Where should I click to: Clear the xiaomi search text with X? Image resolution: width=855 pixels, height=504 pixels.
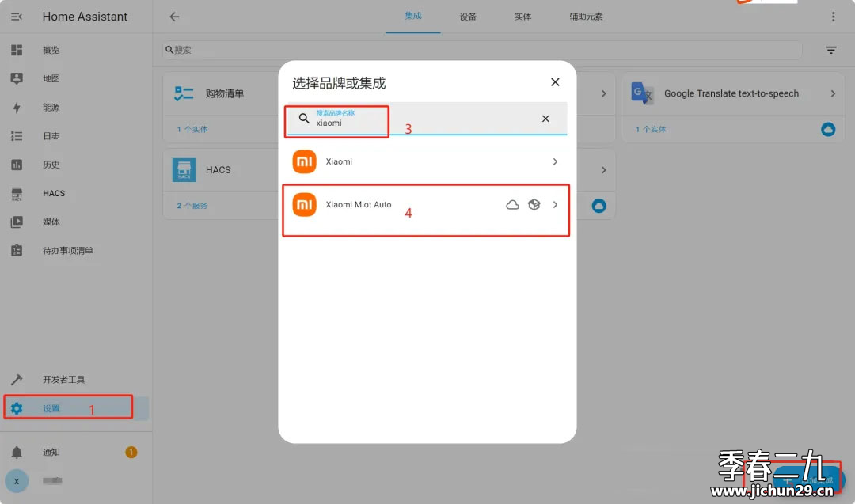tap(545, 118)
